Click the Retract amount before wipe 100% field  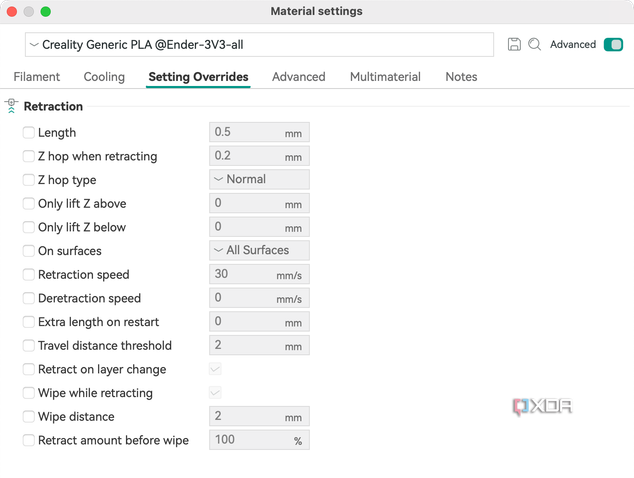259,440
